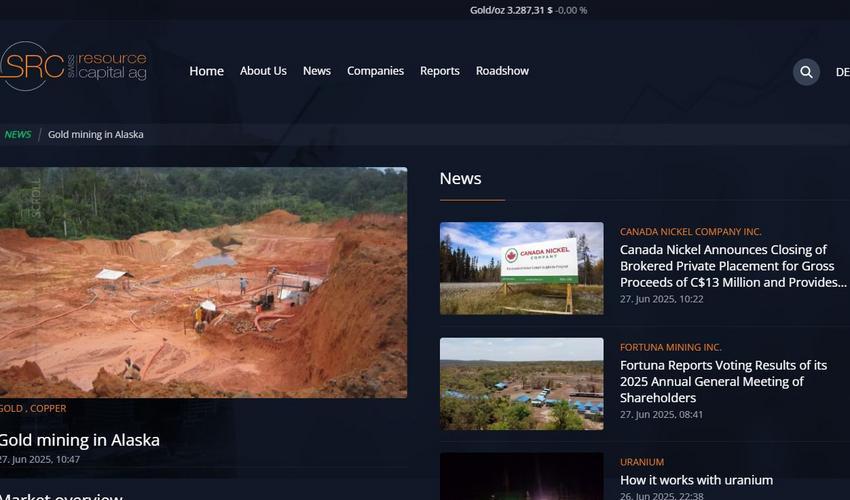Image resolution: width=850 pixels, height=500 pixels.
Task: Click the 27. Jun 2025, 08:41 timestamp
Action: click(661, 414)
